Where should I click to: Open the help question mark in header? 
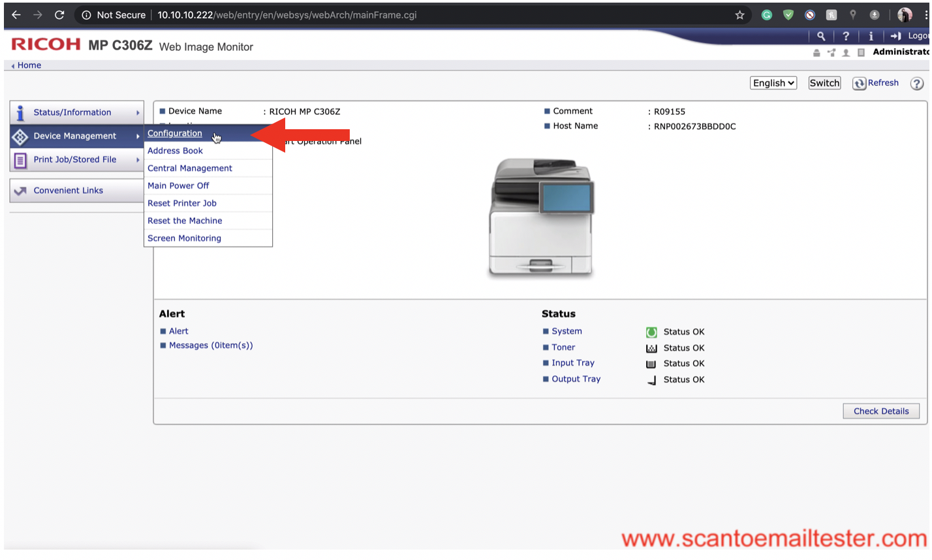point(846,37)
